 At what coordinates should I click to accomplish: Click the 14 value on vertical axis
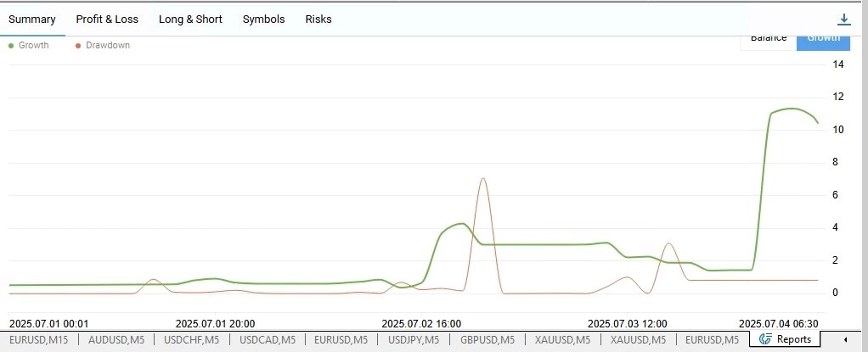click(838, 64)
